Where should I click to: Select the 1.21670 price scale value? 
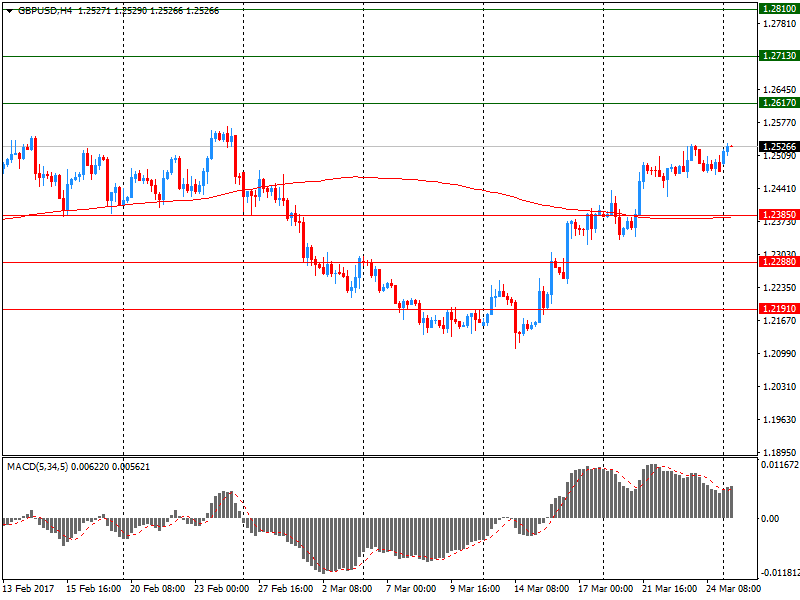click(x=779, y=320)
